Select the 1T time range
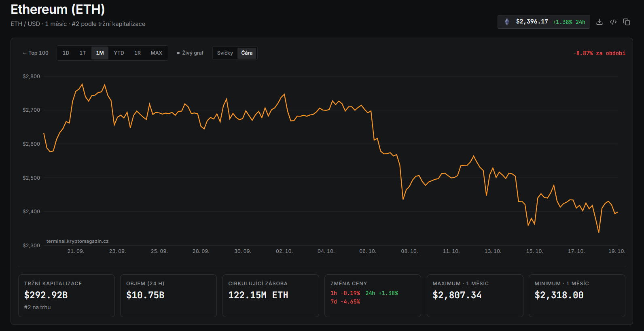 [83, 53]
